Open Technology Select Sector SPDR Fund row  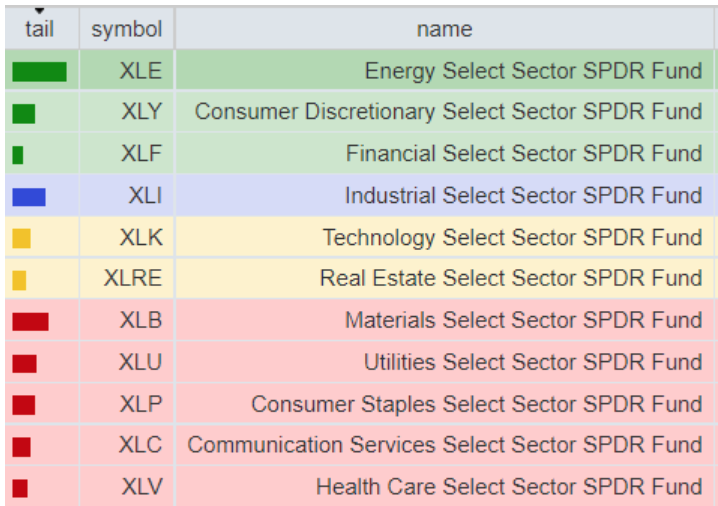tap(512, 238)
